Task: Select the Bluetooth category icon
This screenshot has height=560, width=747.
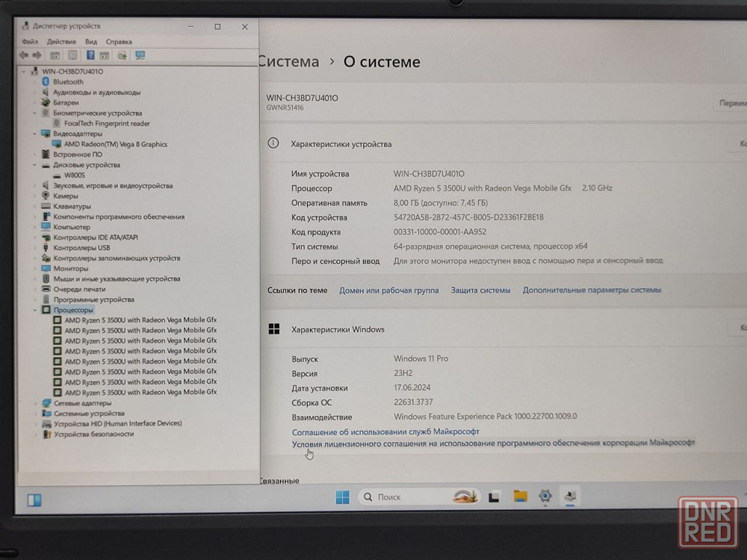Action: pyautogui.click(x=46, y=82)
